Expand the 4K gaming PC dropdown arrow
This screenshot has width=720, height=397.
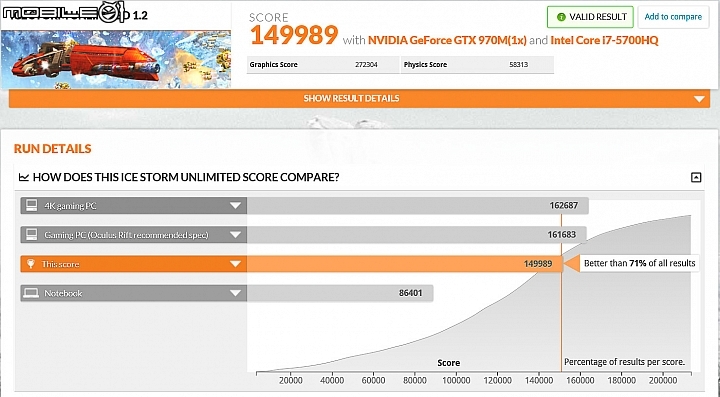tap(235, 206)
